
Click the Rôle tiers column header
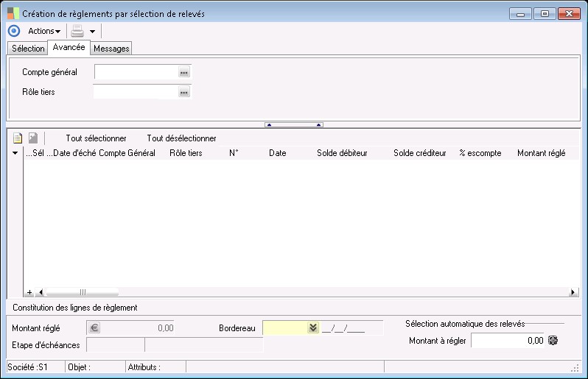pos(186,153)
